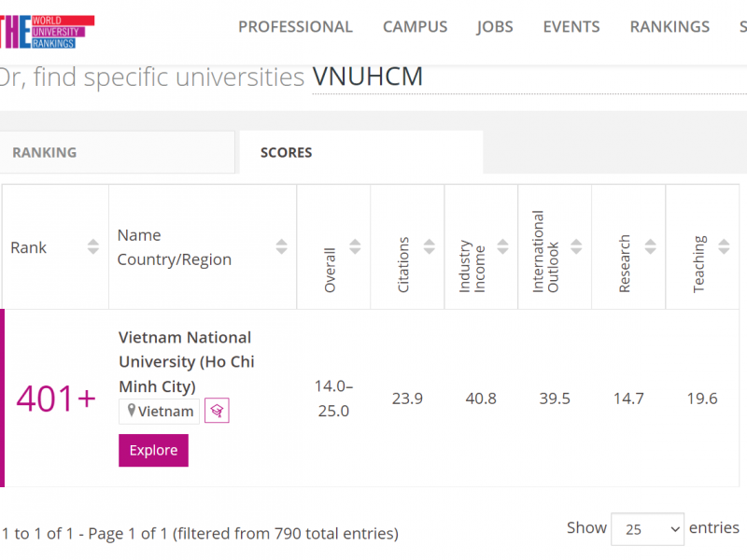The image size is (747, 560).
Task: Open Vietnam National University link
Action: click(186, 361)
